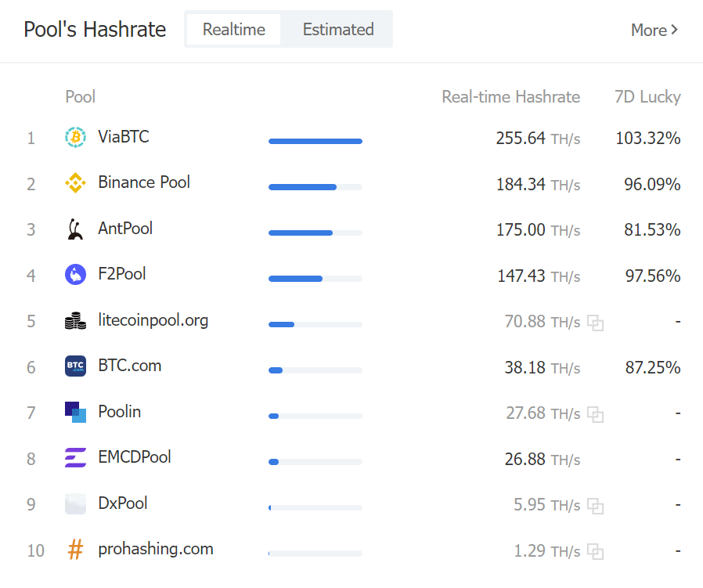Click the 103.32% lucky value

coord(648,138)
